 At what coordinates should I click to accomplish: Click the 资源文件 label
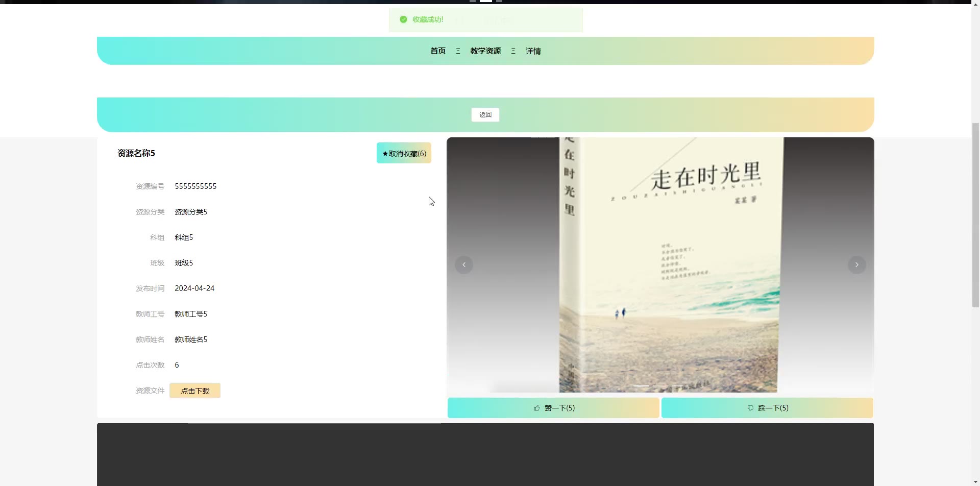[150, 391]
